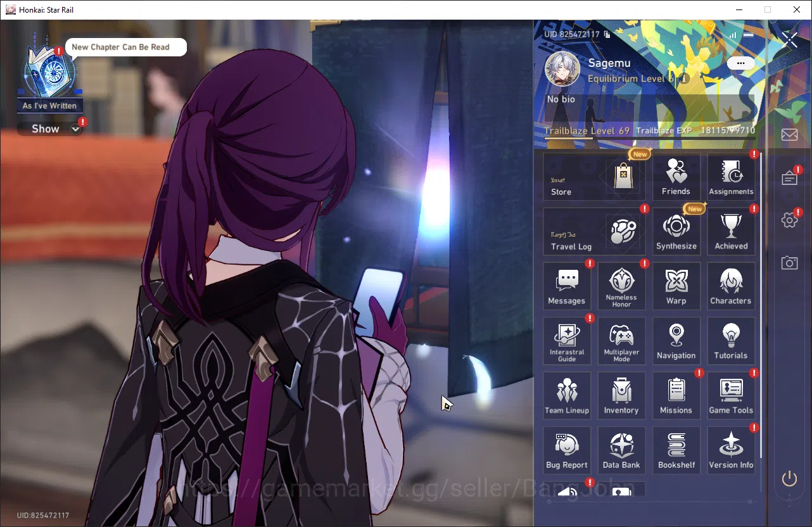Click the power log-out icon
This screenshot has width=812, height=527.
[x=789, y=479]
